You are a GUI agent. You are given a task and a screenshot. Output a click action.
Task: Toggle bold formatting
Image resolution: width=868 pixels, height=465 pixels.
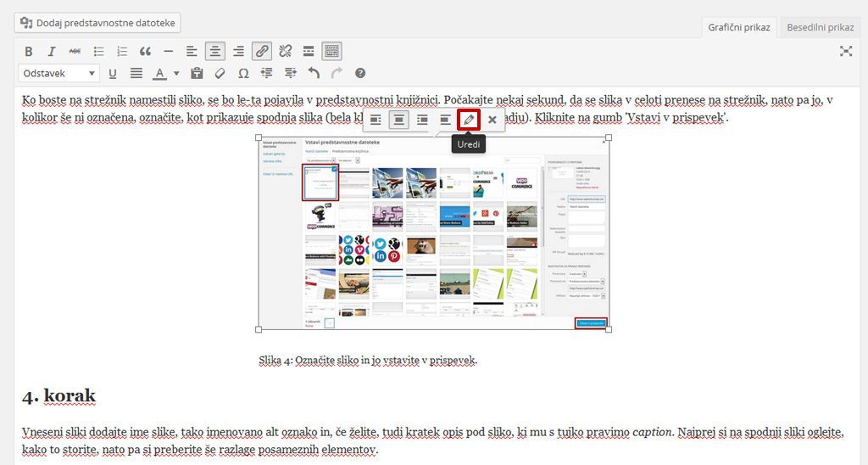28,51
